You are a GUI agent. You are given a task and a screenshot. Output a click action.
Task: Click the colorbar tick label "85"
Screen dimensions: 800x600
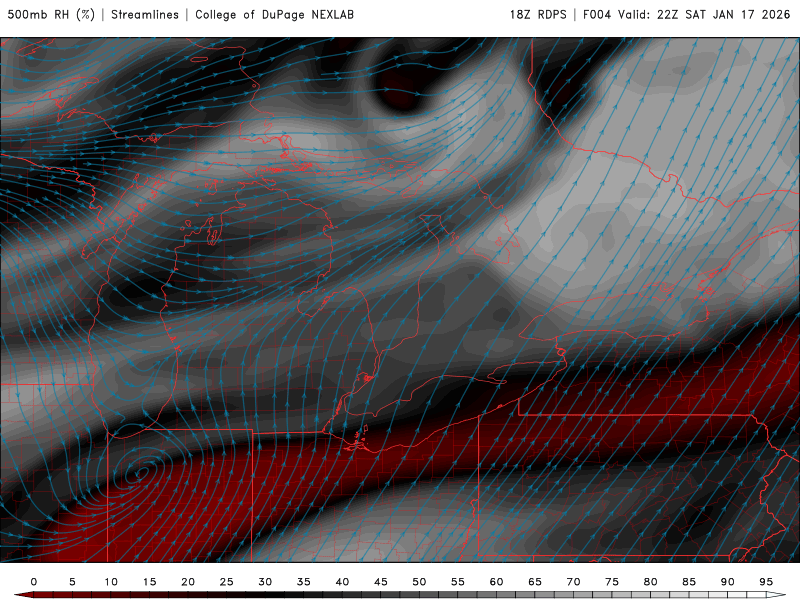689,582
